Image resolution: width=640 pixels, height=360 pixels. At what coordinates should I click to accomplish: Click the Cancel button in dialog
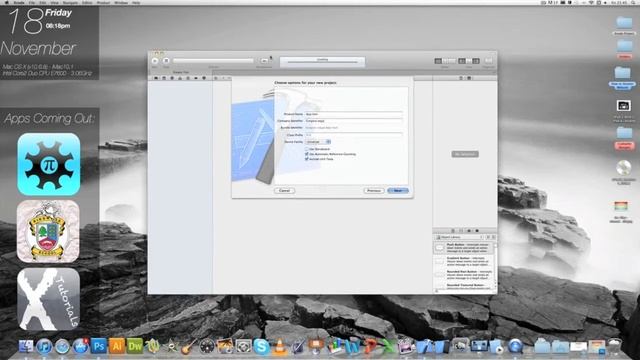pos(284,191)
